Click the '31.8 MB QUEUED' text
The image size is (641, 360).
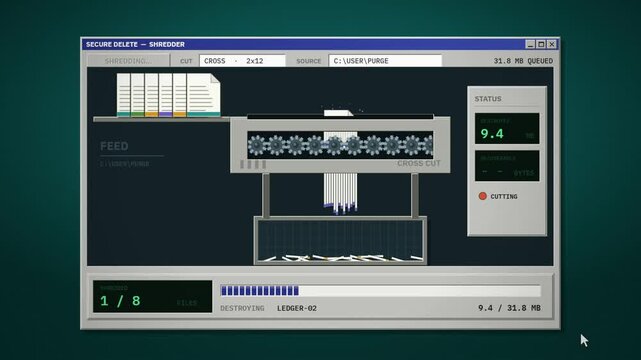coord(523,61)
